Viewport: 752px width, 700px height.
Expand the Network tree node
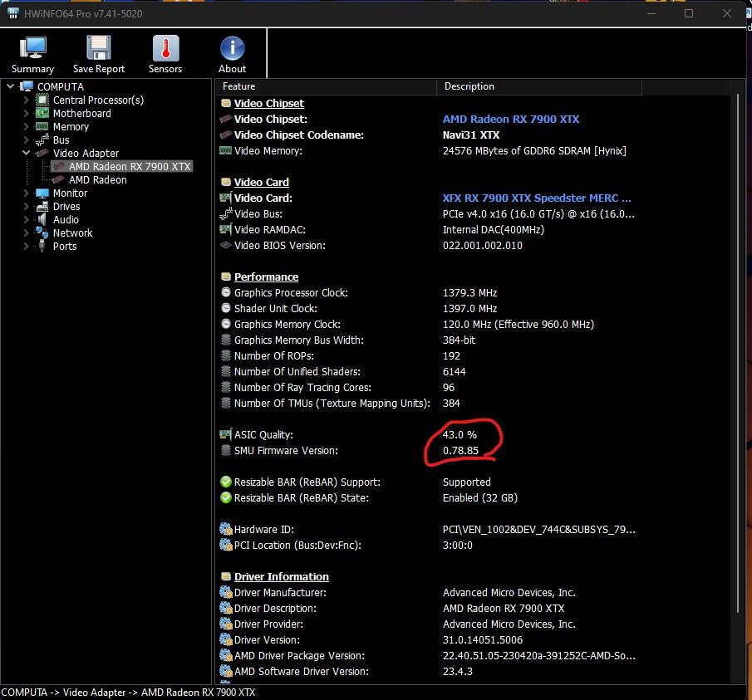(27, 233)
